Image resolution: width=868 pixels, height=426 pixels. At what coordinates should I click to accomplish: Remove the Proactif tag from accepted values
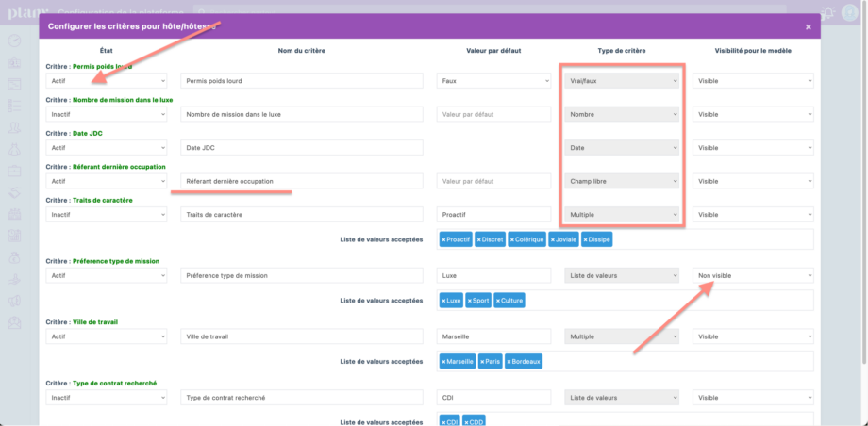[444, 239]
